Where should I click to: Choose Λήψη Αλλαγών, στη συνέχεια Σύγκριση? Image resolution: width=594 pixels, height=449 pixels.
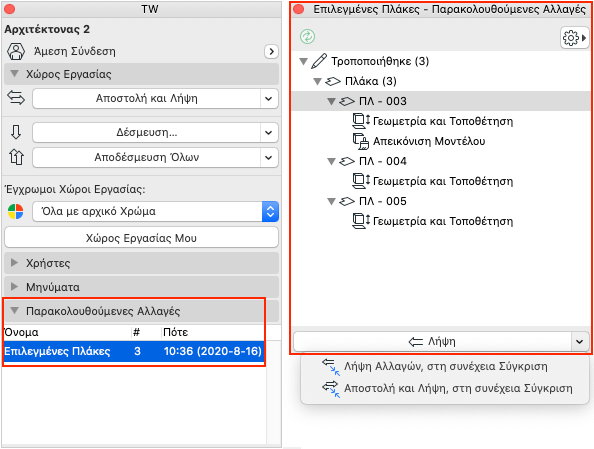445,367
